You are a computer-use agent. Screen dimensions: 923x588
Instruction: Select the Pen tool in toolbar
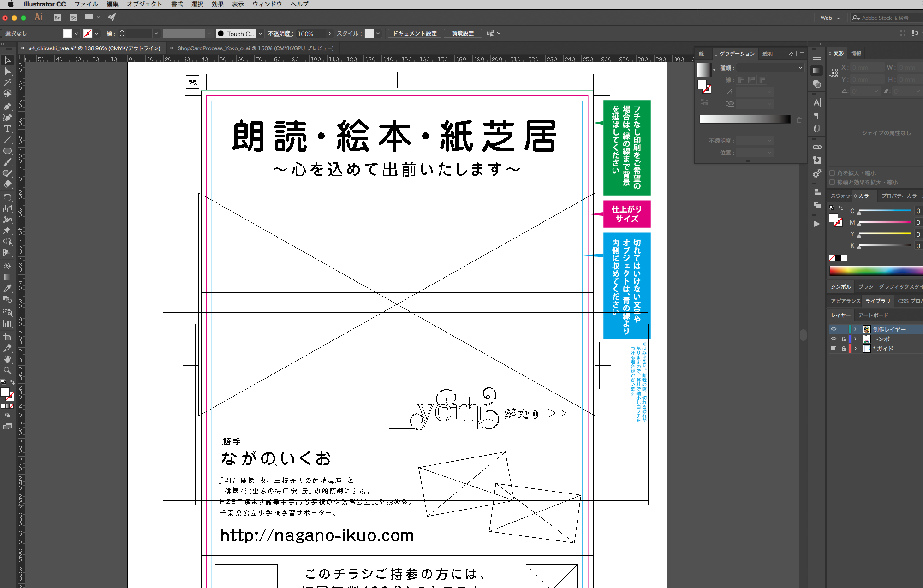(x=7, y=106)
